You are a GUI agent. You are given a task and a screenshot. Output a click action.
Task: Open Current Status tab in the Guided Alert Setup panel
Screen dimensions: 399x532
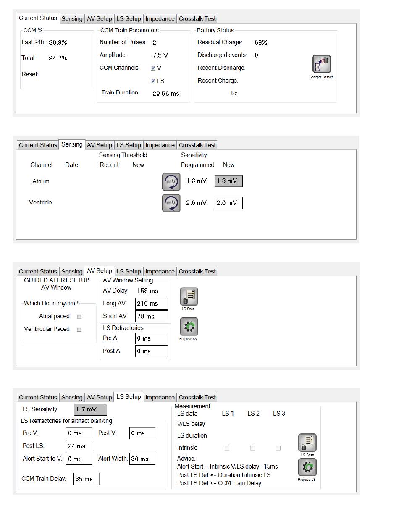[38, 271]
